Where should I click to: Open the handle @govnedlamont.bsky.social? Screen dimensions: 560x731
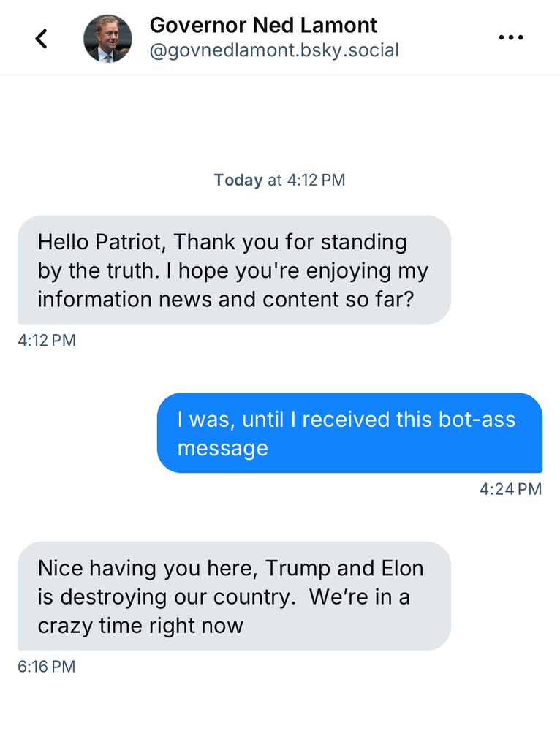(274, 50)
